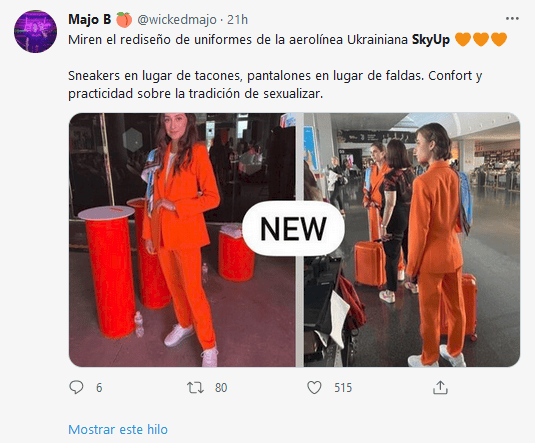Image resolution: width=535 pixels, height=443 pixels.
Task: Open the three-dot more options menu
Action: click(512, 19)
